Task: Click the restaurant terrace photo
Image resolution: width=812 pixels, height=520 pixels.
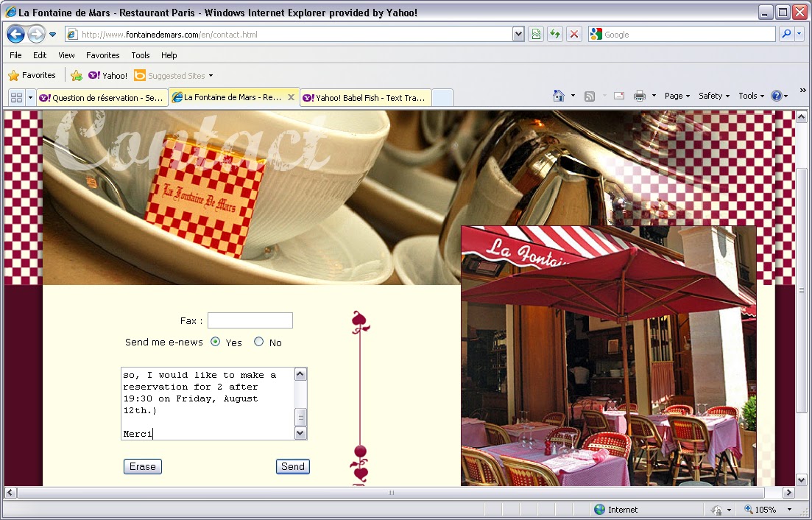Action: pos(609,356)
